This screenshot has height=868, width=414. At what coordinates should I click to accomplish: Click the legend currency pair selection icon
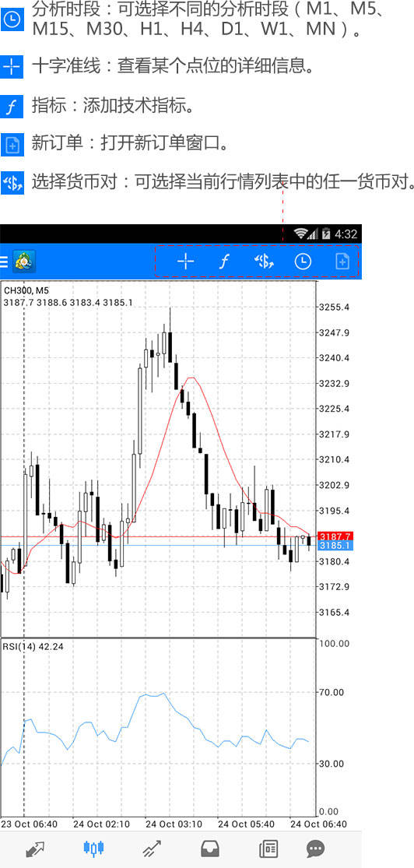click(12, 182)
